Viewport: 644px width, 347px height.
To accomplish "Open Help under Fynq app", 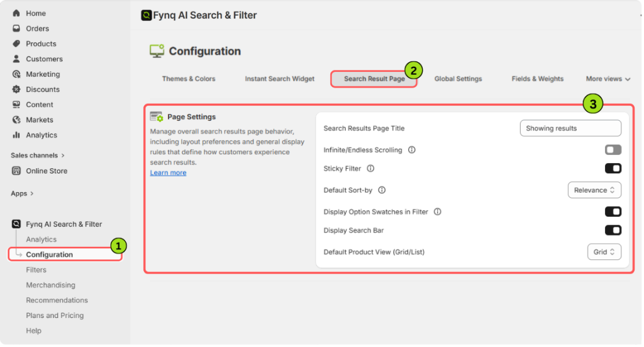I will click(34, 331).
